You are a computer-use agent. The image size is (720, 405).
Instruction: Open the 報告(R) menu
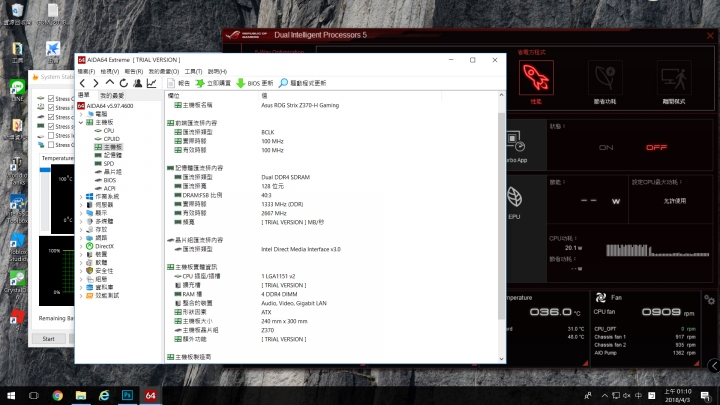134,72
